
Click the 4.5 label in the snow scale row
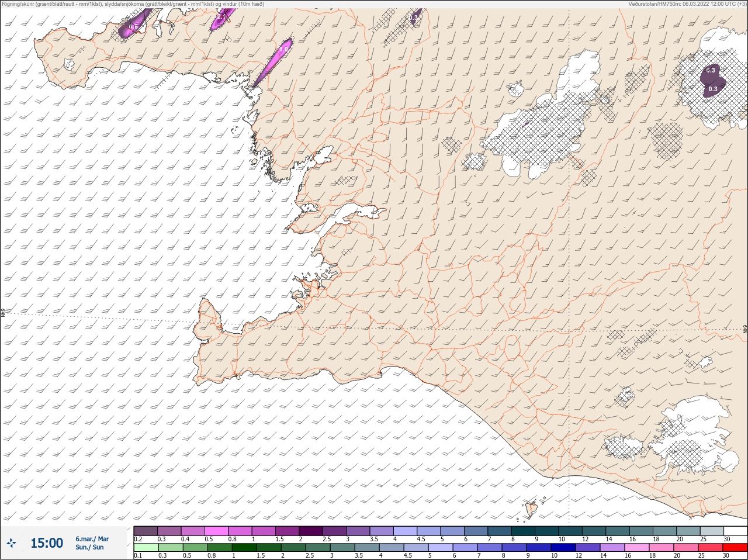(421, 539)
